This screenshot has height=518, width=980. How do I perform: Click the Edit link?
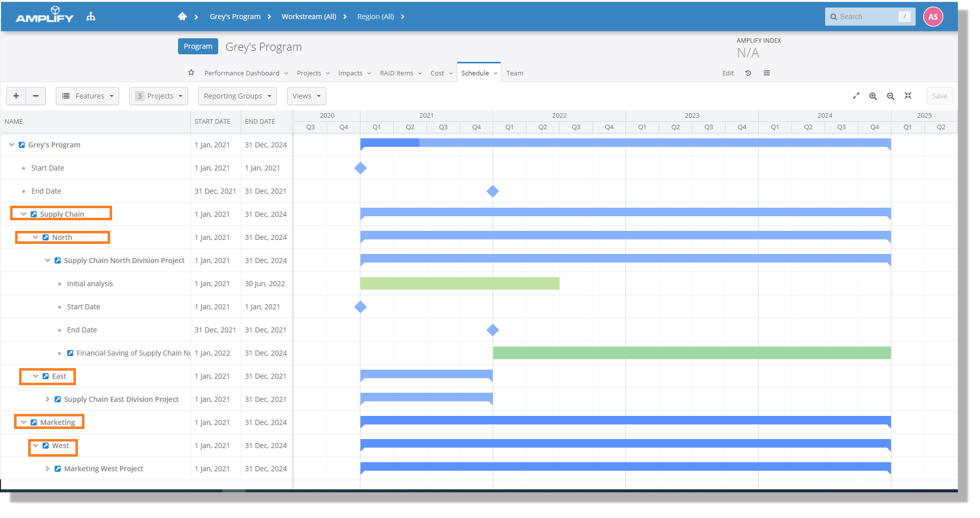pos(728,73)
